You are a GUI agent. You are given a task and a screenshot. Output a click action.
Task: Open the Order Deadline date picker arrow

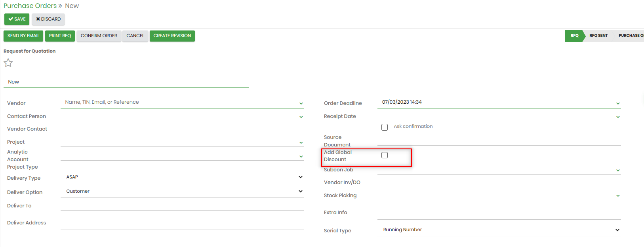coord(618,104)
